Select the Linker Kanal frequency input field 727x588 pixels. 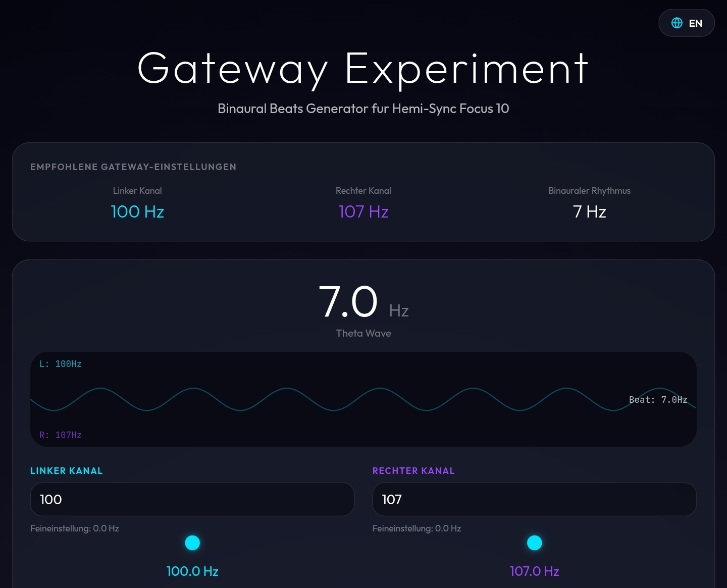coord(192,500)
